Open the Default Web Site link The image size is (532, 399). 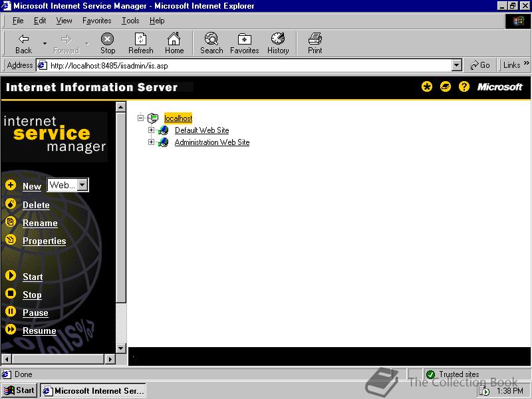pos(202,130)
